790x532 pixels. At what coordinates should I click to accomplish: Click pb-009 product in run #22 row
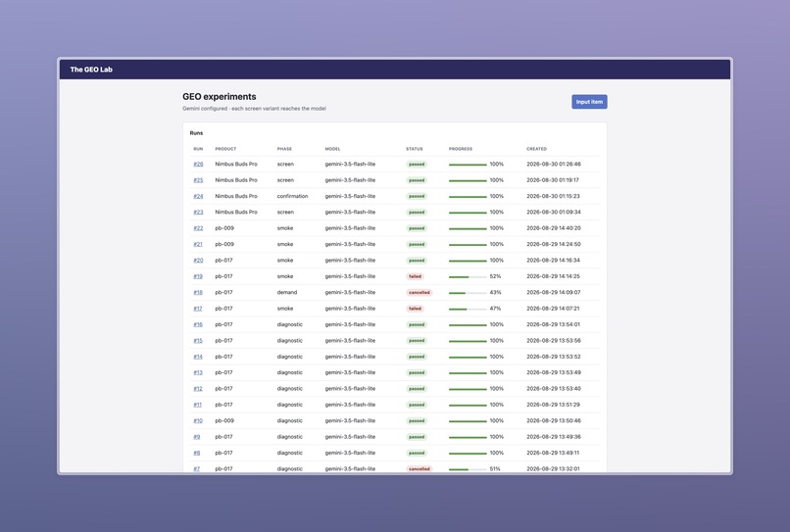coord(224,228)
